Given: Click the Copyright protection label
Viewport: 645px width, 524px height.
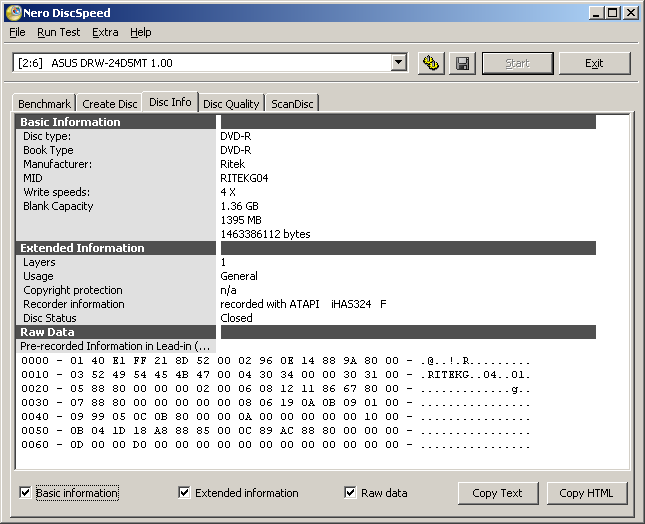Looking at the screenshot, I should click(73, 290).
